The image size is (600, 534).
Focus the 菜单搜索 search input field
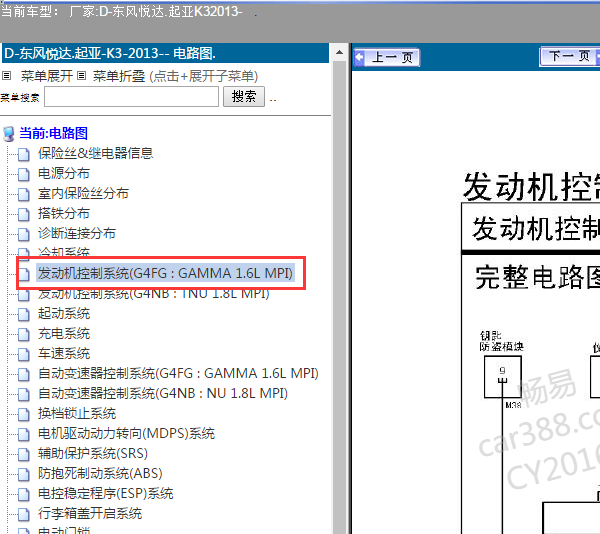131,96
